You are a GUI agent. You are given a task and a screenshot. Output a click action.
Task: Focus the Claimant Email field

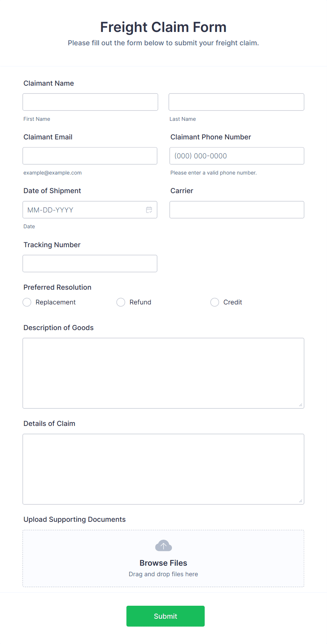tap(90, 156)
